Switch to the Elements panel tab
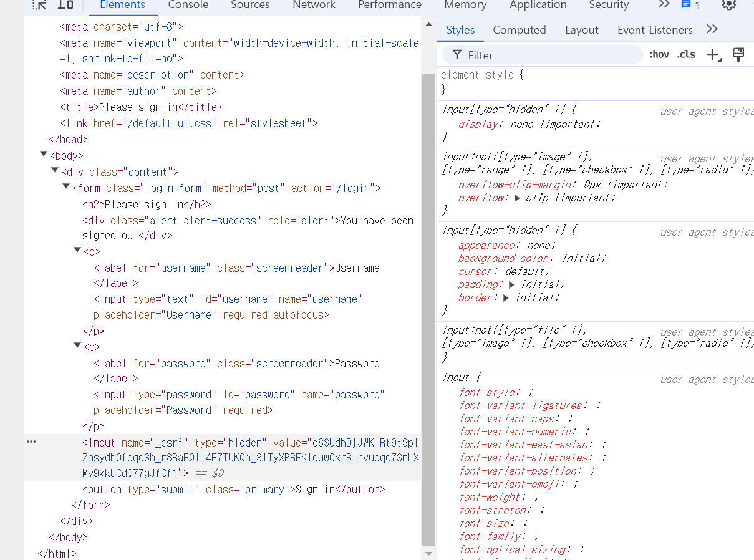 tap(123, 5)
